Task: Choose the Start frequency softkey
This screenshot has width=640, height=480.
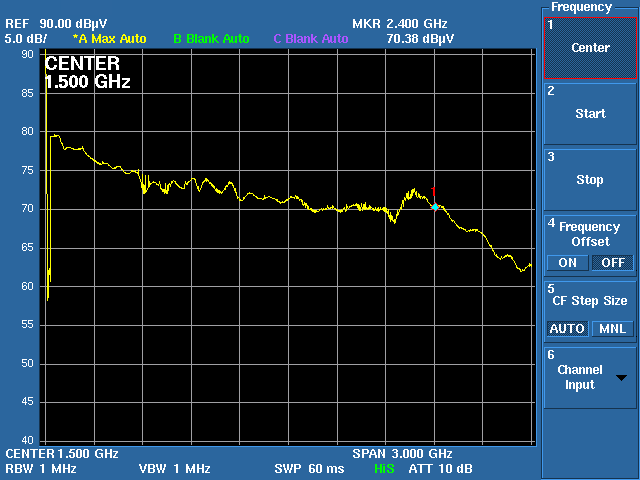Action: click(590, 114)
